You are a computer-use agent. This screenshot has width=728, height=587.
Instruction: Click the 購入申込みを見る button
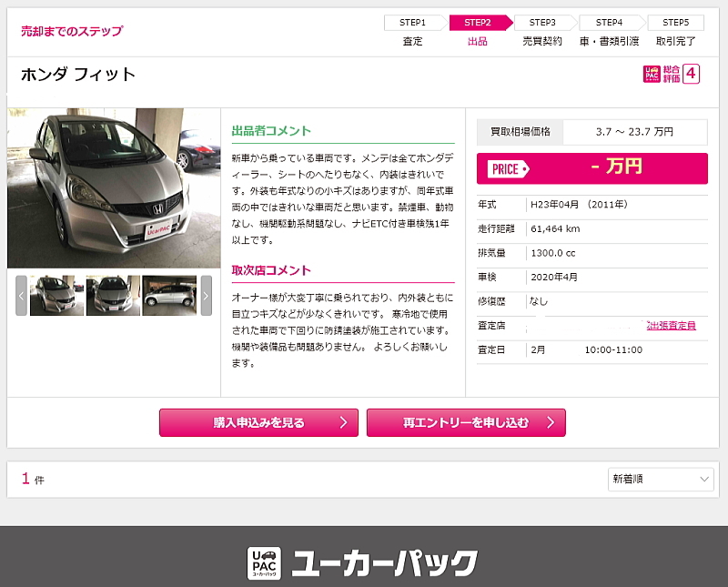pos(258,422)
